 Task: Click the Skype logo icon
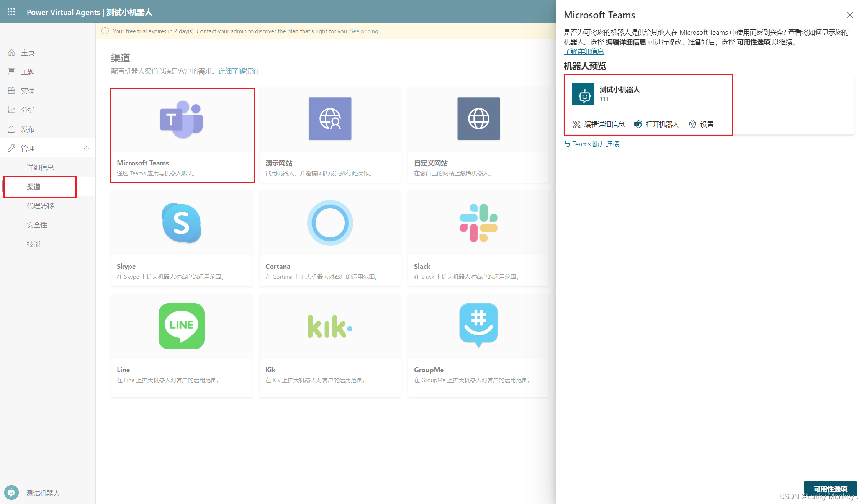pos(182,223)
